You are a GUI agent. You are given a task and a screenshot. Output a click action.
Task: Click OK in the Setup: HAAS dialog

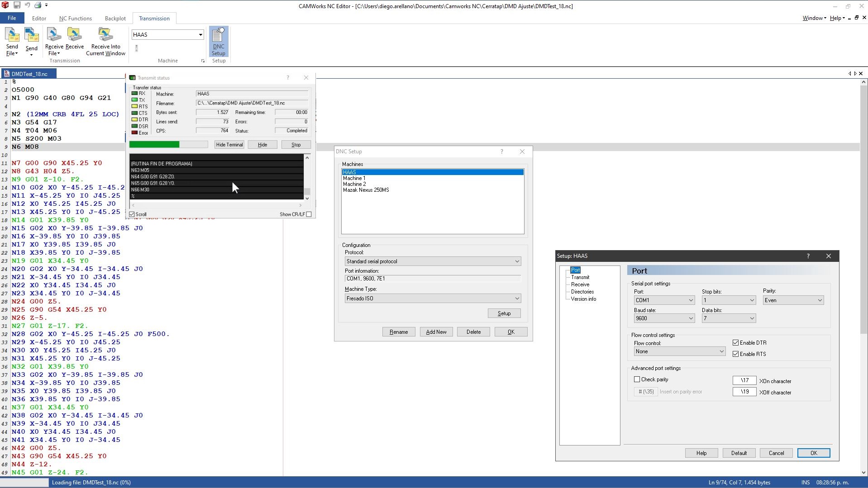click(814, 453)
